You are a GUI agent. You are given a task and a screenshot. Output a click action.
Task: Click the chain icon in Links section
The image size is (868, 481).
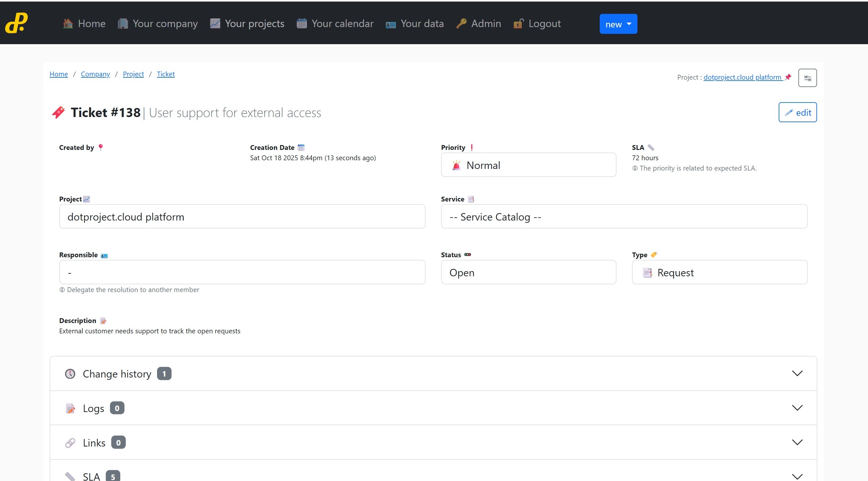click(70, 443)
